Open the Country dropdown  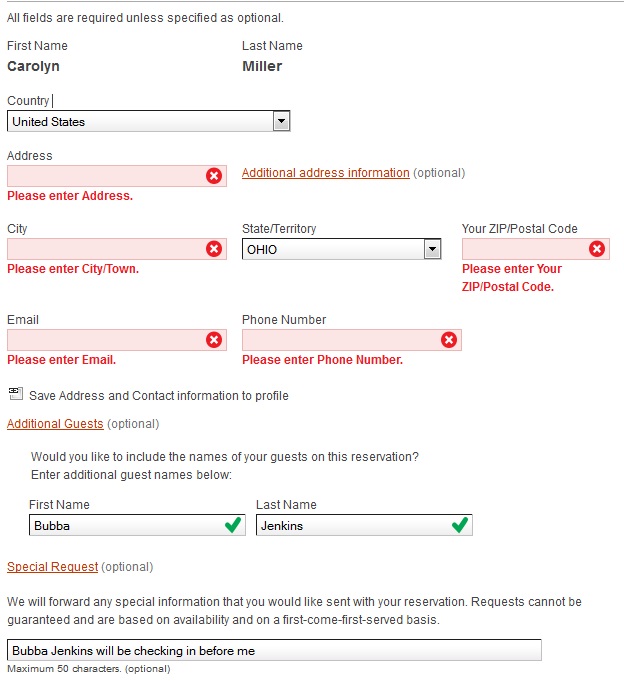281,121
